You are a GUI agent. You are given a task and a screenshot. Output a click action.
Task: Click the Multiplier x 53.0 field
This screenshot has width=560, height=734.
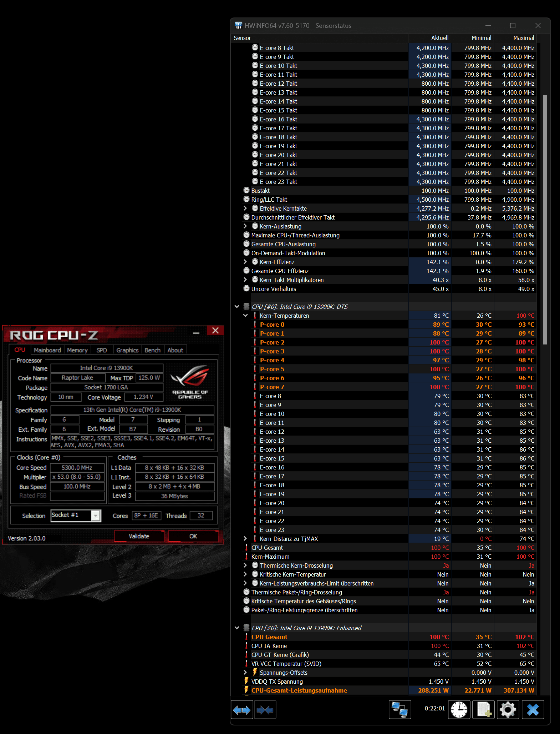77,477
